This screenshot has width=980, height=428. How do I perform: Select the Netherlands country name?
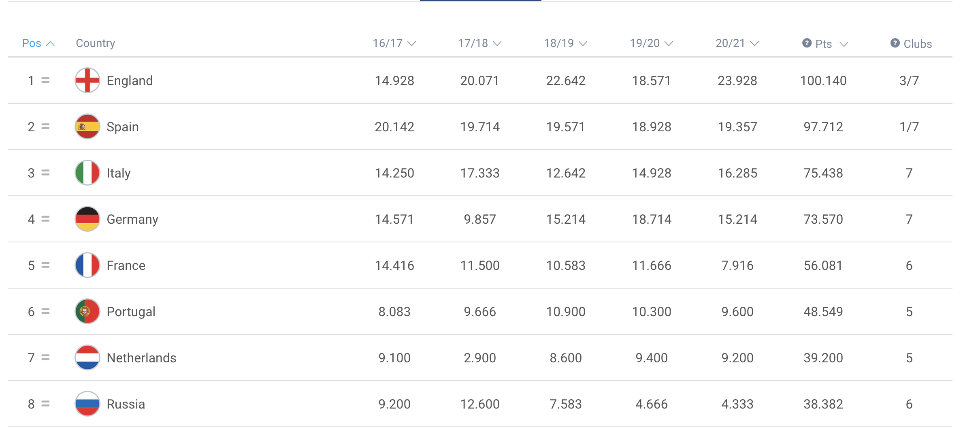pos(141,358)
